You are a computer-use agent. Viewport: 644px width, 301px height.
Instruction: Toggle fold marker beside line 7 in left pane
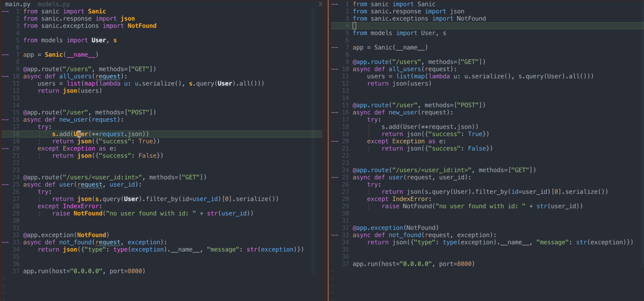click(5, 55)
